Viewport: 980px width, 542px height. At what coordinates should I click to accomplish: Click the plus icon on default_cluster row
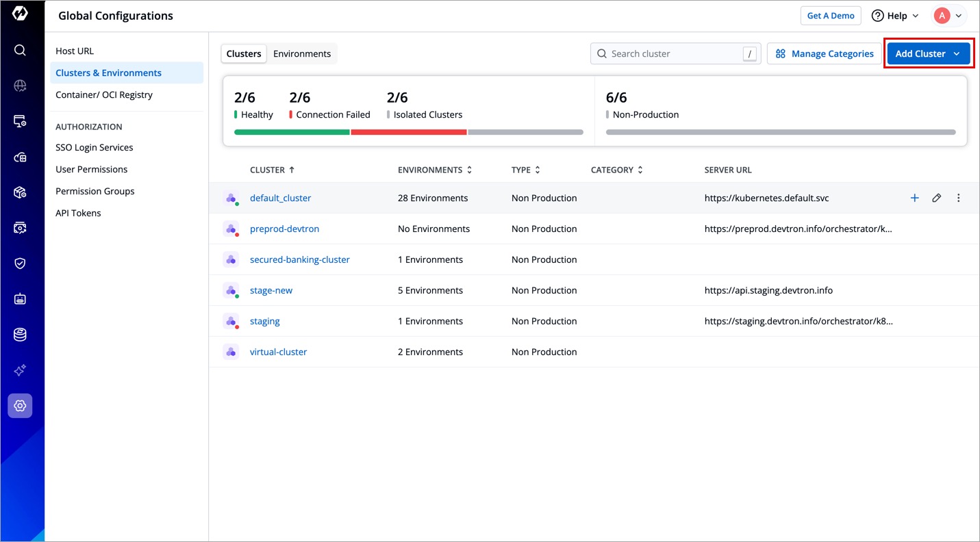point(914,198)
